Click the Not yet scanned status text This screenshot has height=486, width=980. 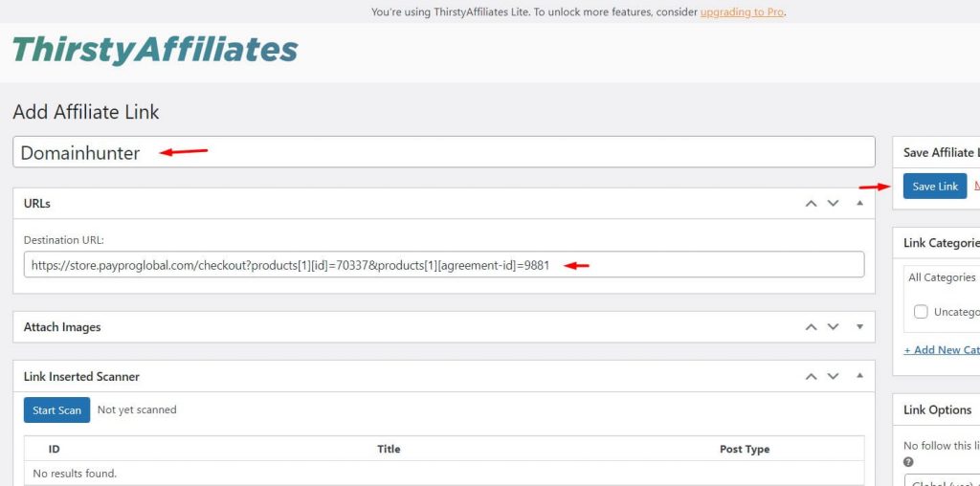tap(137, 409)
